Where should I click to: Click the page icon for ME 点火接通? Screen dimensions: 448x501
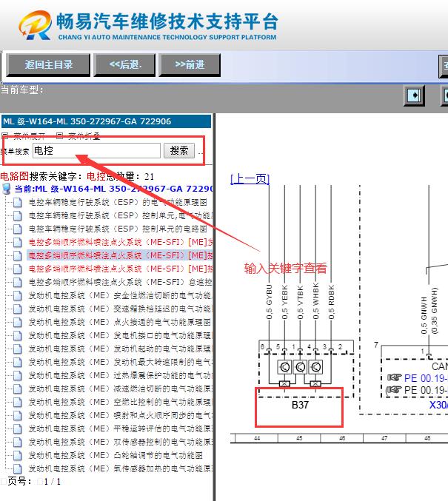[17, 322]
